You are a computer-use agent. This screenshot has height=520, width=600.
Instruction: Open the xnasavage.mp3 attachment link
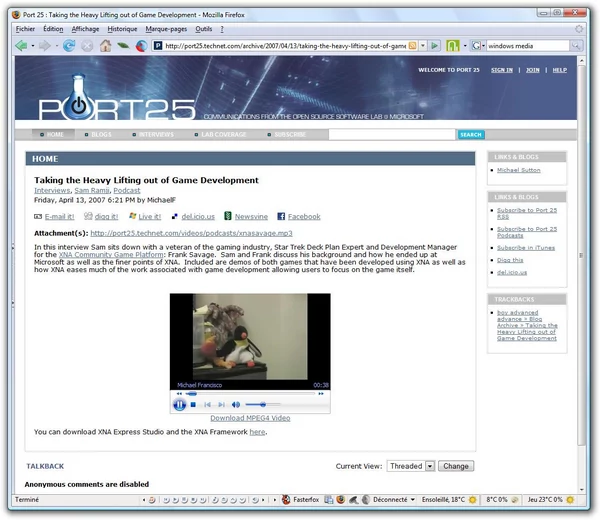(191, 233)
